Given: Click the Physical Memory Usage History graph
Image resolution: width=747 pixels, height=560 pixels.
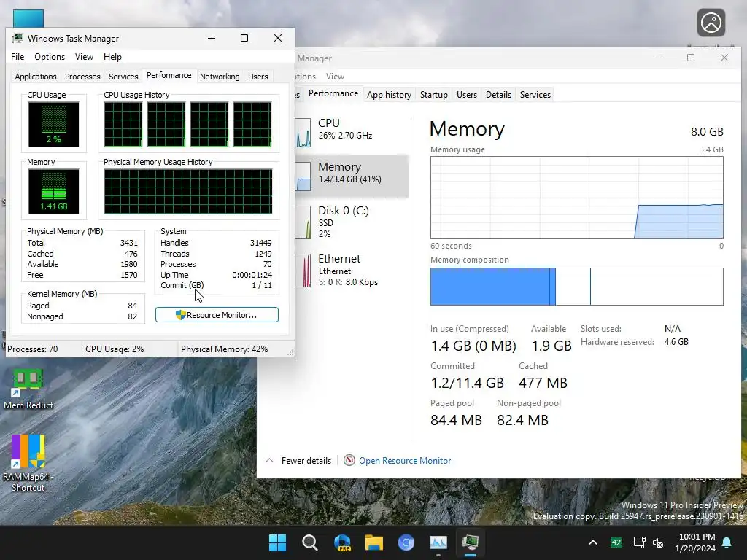Looking at the screenshot, I should (x=188, y=191).
